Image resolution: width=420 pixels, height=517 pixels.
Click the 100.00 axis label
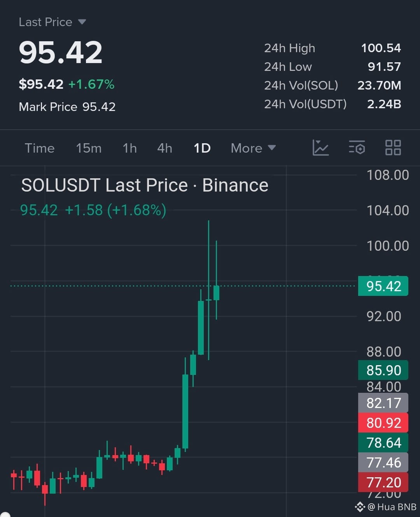pos(388,246)
